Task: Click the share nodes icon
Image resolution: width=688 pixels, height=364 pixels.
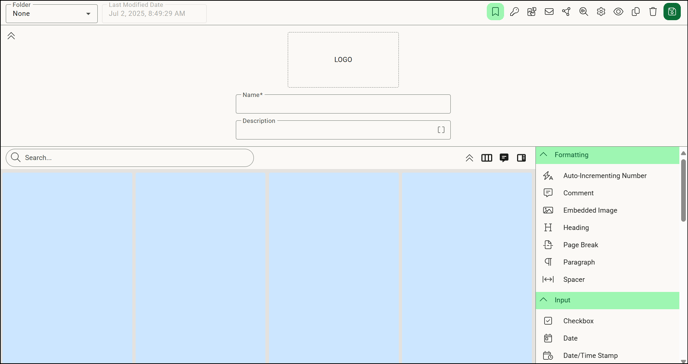Action: (566, 12)
